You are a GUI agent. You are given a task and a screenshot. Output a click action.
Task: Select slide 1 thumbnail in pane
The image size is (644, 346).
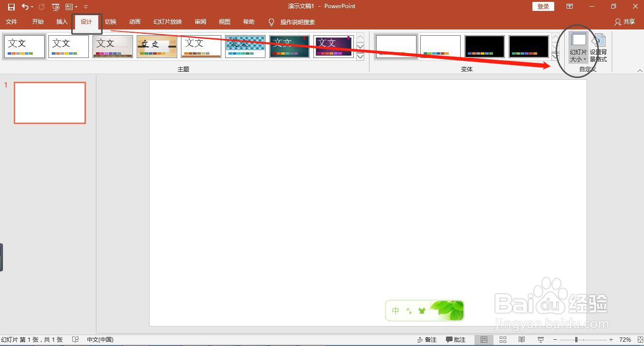tap(50, 103)
